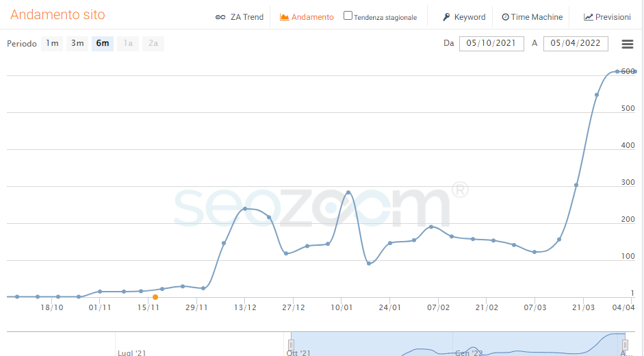Open the Da start date field
Image resolution: width=644 pixels, height=356 pixels.
point(491,44)
